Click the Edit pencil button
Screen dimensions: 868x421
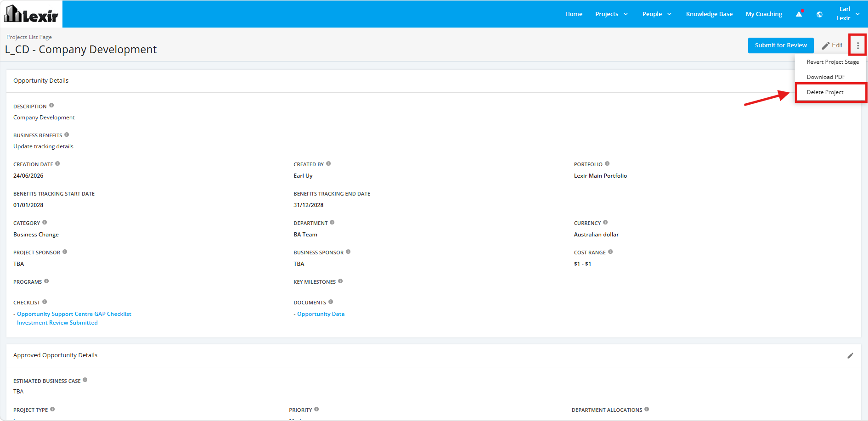[832, 45]
